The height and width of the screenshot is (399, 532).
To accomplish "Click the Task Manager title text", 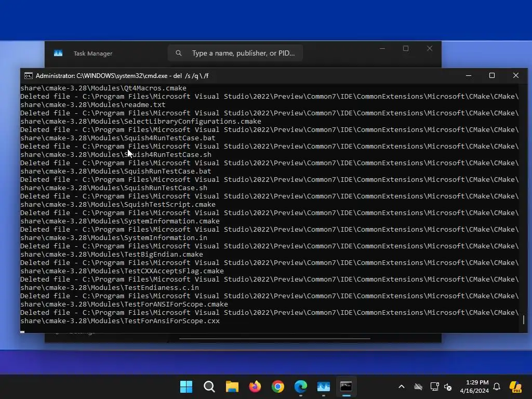I will click(x=93, y=54).
